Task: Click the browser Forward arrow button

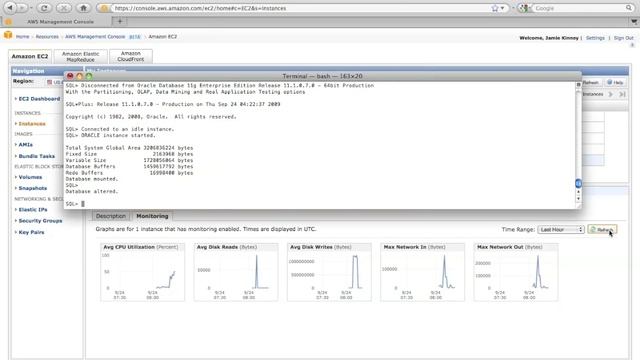Action: click(23, 8)
